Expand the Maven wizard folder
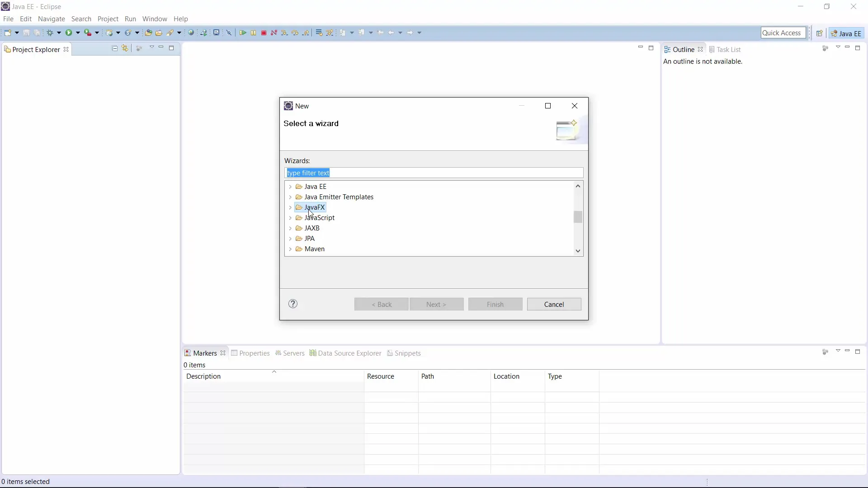The height and width of the screenshot is (488, 868). (290, 249)
